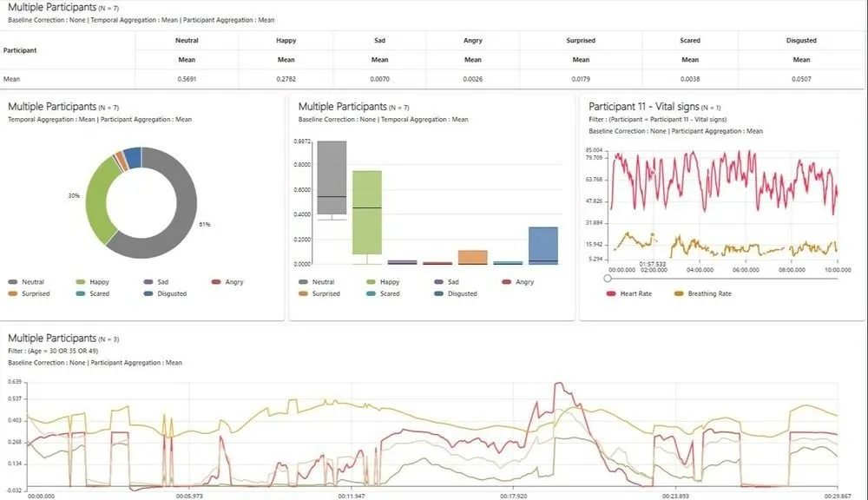868x500 pixels.
Task: Select the blue Disgusted box plot bar
Action: [542, 244]
